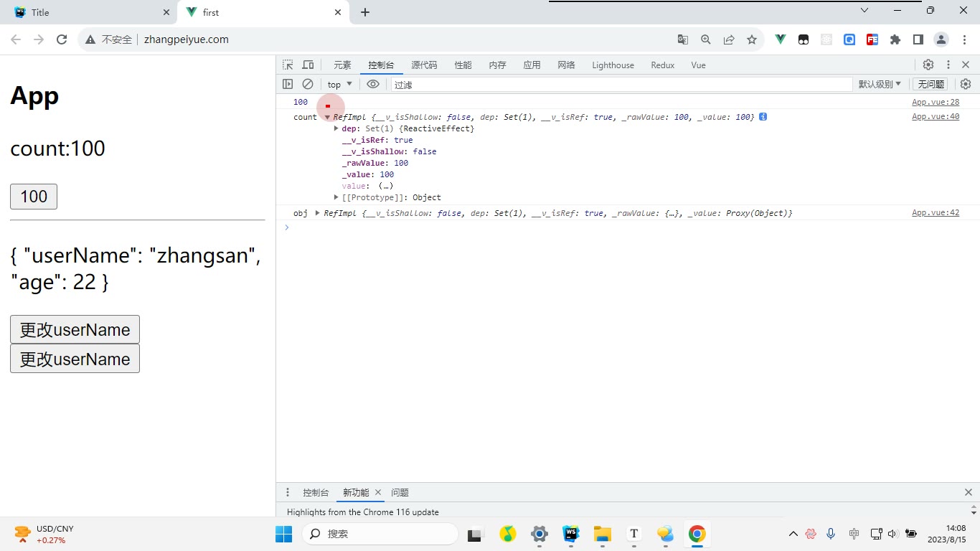The height and width of the screenshot is (551, 980).
Task: Open Windows Start menu
Action: click(283, 534)
